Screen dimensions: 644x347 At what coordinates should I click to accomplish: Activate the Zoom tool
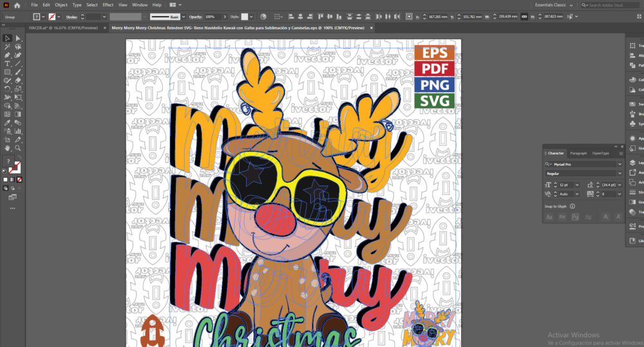pyautogui.click(x=18, y=148)
